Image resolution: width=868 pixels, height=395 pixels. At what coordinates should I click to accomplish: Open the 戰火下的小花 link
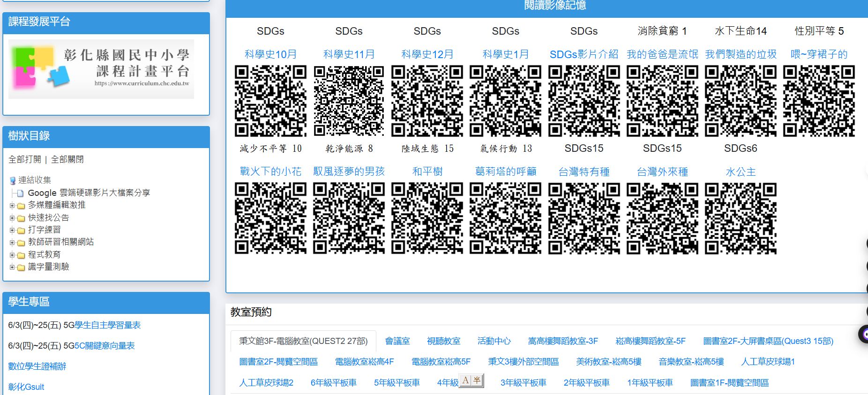point(270,171)
